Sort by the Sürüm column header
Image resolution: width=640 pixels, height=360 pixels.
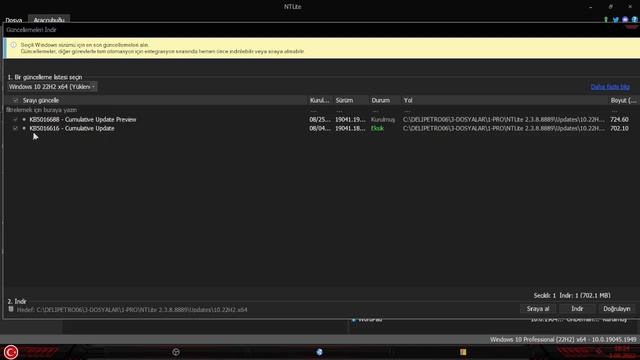point(344,100)
